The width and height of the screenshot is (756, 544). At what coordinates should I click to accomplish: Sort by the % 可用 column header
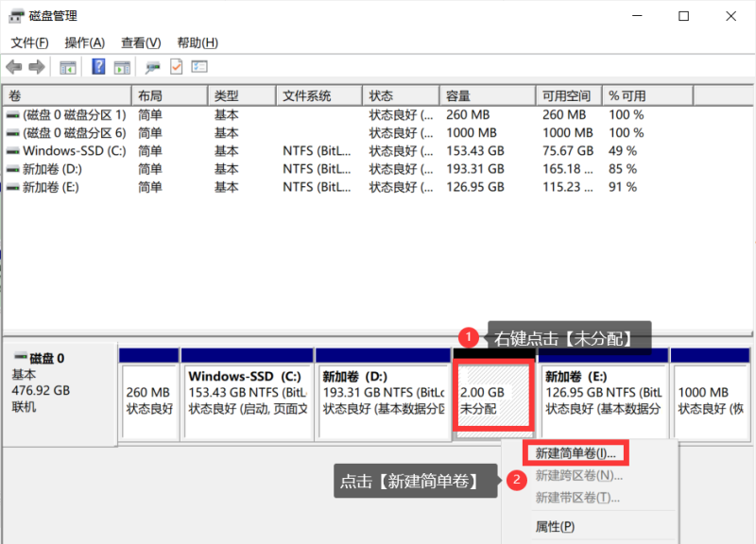pyautogui.click(x=647, y=96)
